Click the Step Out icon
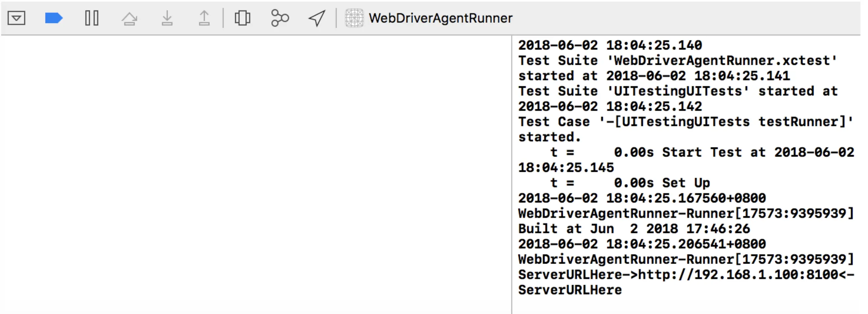Viewport: 868px width, 314px height. pyautogui.click(x=204, y=18)
